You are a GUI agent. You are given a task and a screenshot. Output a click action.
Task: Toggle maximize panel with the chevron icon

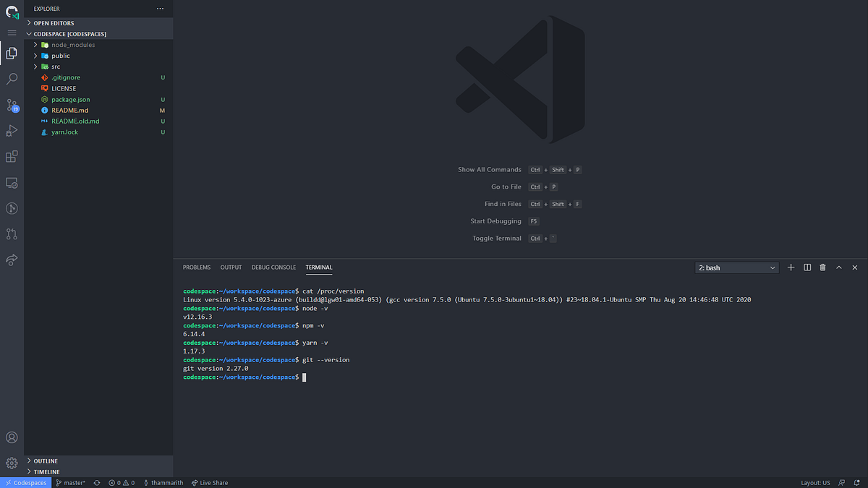click(839, 267)
